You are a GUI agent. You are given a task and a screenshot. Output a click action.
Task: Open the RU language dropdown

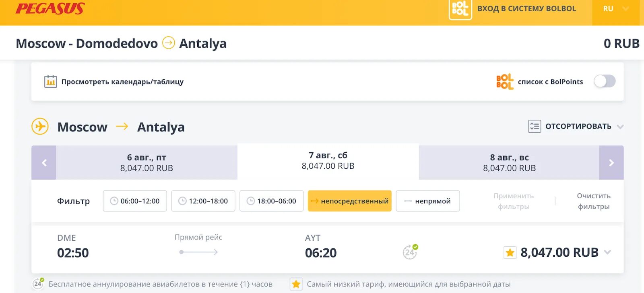pyautogui.click(x=615, y=9)
